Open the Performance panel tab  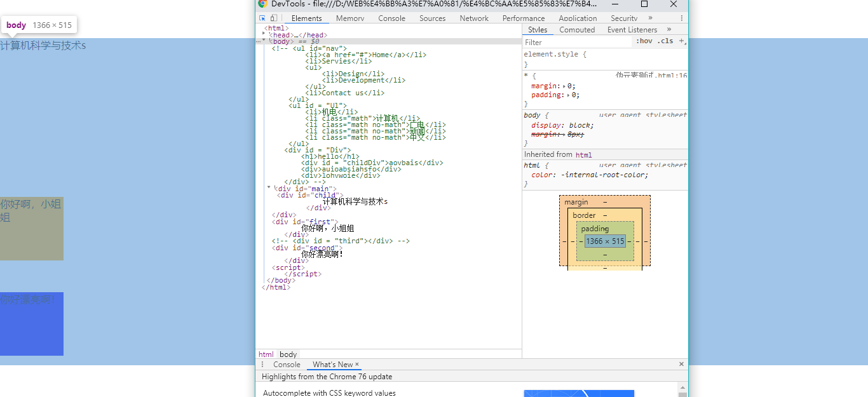point(524,18)
